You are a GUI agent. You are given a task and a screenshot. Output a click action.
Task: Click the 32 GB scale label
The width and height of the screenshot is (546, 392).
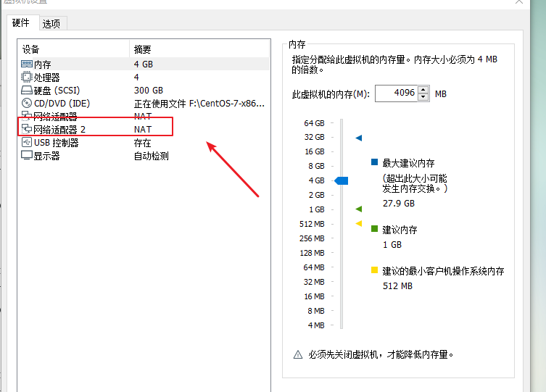tap(314, 137)
